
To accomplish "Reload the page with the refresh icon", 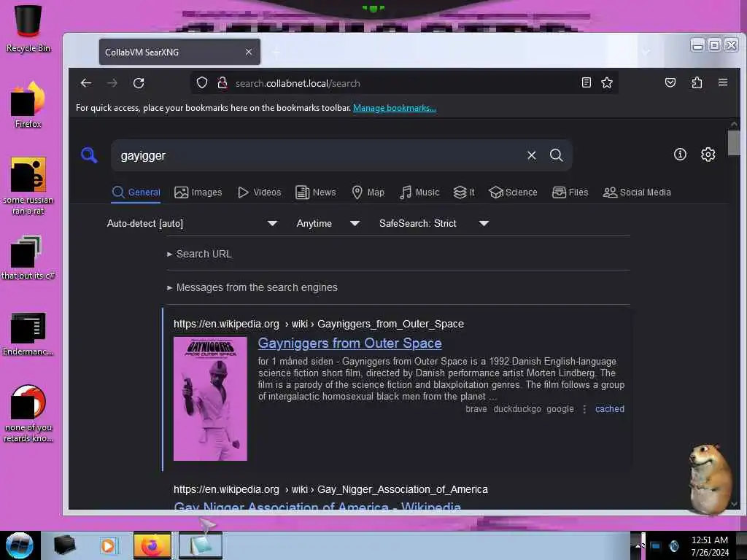I will (139, 83).
